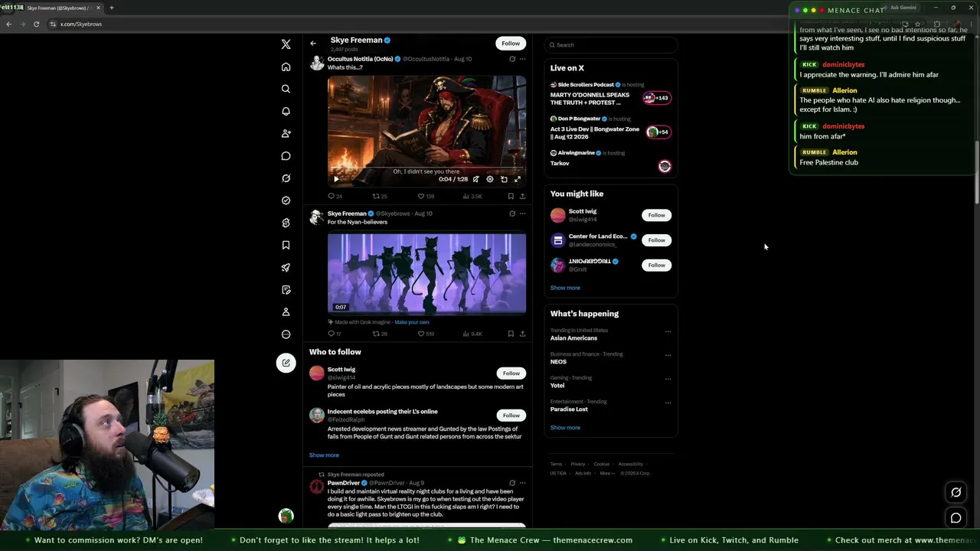
Task: Expand Show more under Who to follow
Action: click(x=324, y=455)
